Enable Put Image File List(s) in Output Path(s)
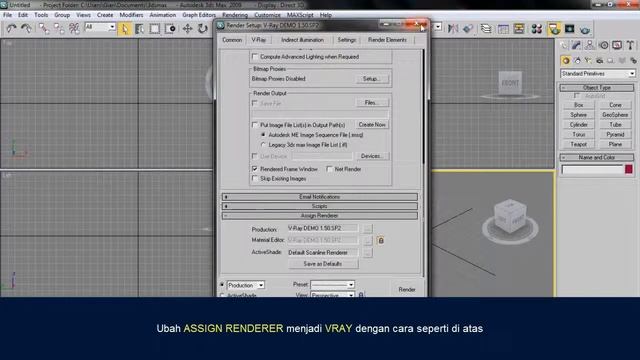 click(x=255, y=125)
